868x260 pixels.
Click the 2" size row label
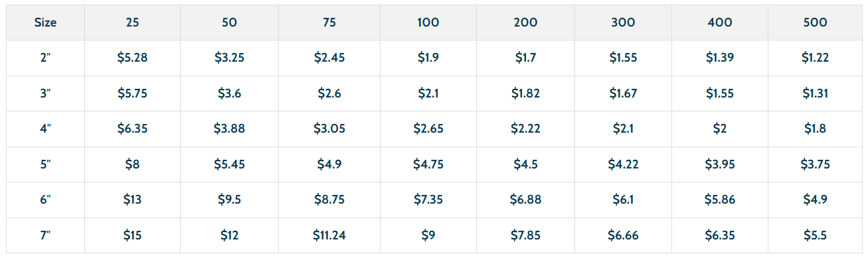(46, 58)
